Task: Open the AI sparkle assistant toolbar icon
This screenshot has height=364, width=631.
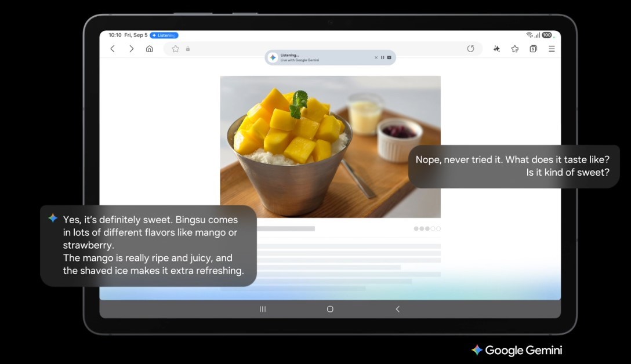Action: coord(496,49)
